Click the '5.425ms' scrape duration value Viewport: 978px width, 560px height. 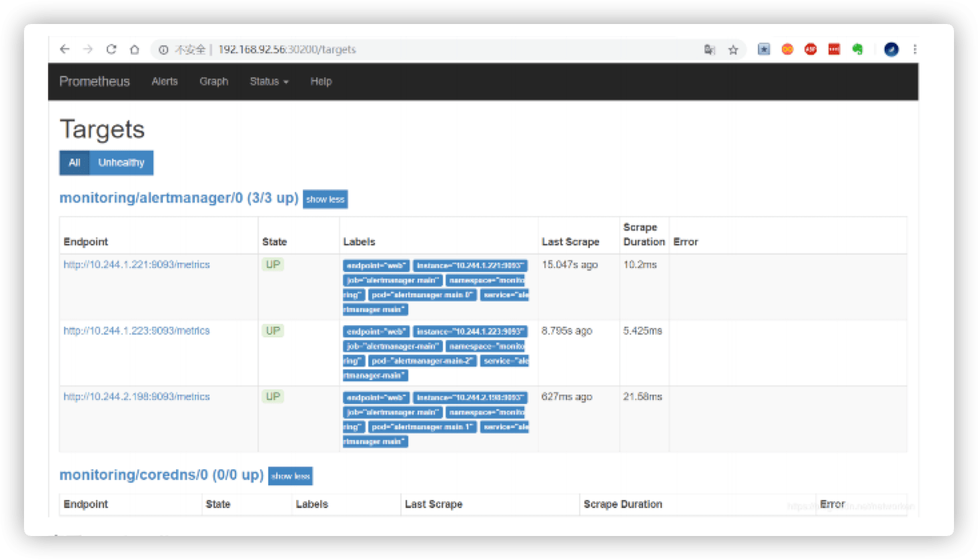tap(643, 331)
